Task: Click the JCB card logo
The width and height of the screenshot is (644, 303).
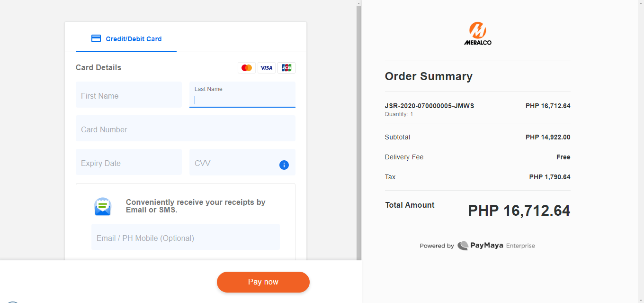Action: pos(286,68)
